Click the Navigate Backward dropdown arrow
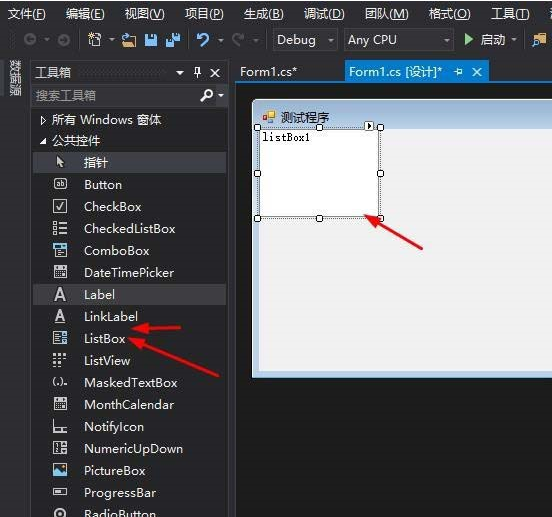Viewport: 552px width, 517px height. coord(47,40)
